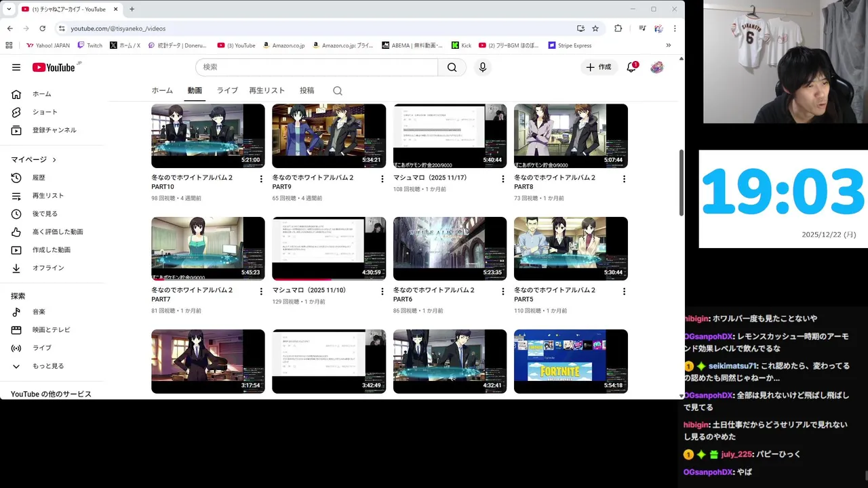Open the 投稿 channel tab
This screenshot has width=868, height=488.
pos(307,91)
